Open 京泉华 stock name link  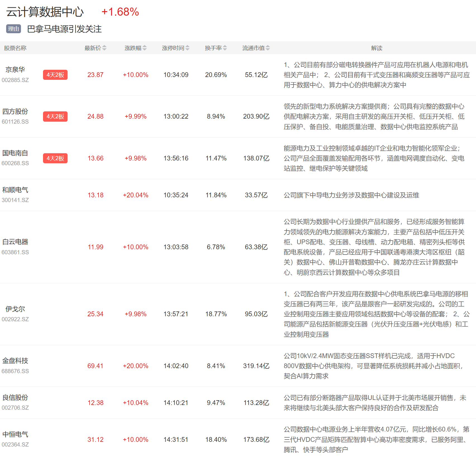(x=15, y=69)
